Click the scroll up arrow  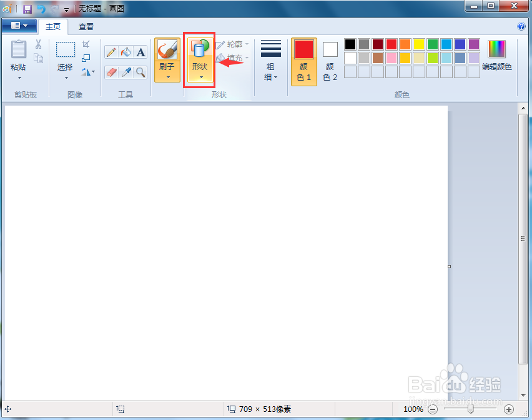[x=523, y=109]
